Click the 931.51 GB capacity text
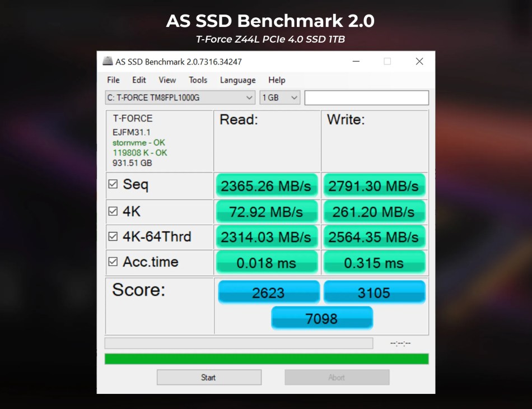The image size is (532, 409). pyautogui.click(x=132, y=163)
